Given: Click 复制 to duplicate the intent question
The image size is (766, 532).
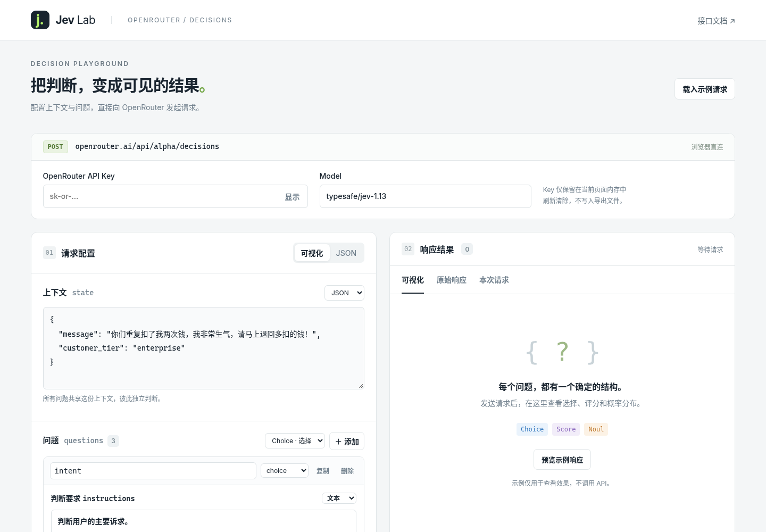Looking at the screenshot, I should pos(323,471).
